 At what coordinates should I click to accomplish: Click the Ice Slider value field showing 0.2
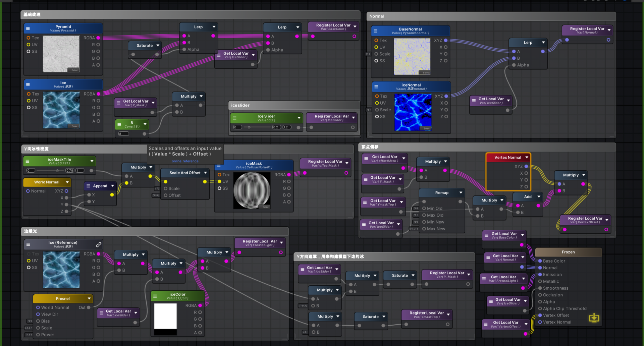click(277, 127)
